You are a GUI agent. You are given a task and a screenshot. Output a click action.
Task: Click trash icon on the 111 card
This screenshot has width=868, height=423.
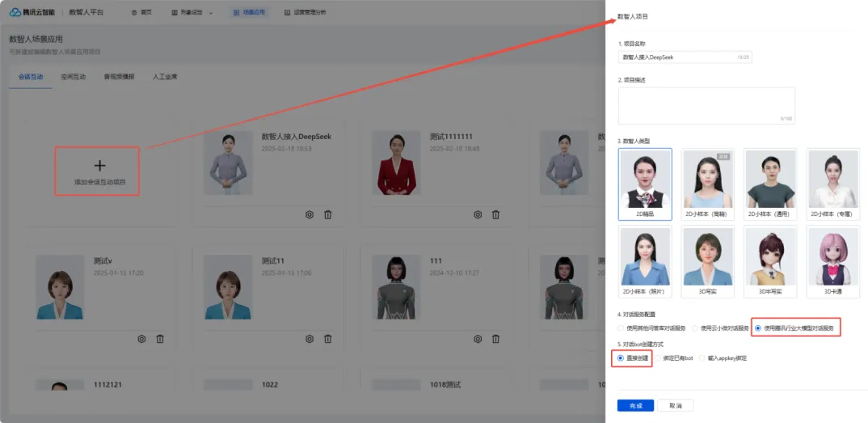click(496, 339)
